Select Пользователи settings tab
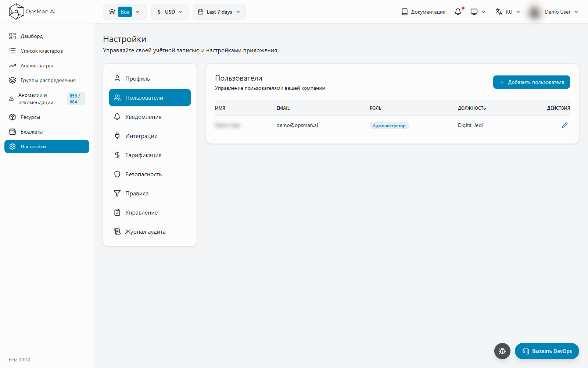 tap(150, 98)
